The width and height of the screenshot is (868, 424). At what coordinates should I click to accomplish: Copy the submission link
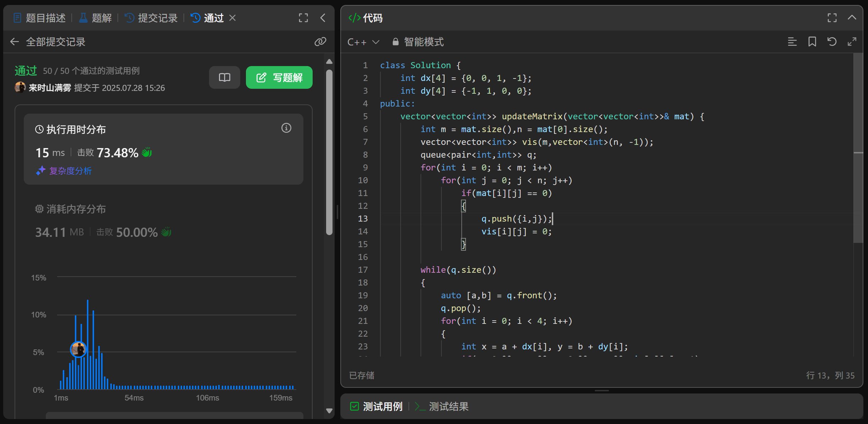(x=320, y=42)
